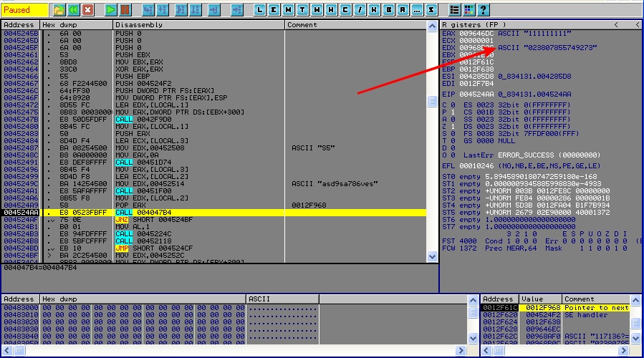Image resolution: width=644 pixels, height=358 pixels.
Task: Click dump pane scroll right arrow
Action: (461, 350)
